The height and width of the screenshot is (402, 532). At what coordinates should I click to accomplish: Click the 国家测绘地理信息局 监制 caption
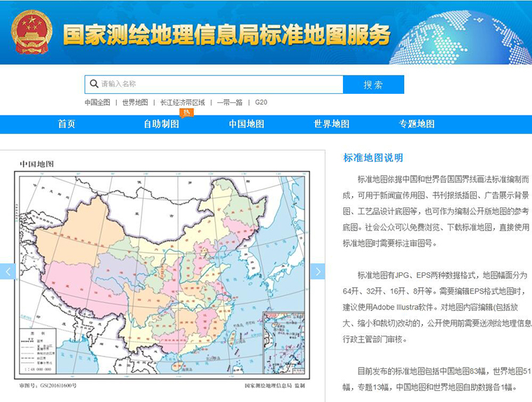pyautogui.click(x=275, y=386)
